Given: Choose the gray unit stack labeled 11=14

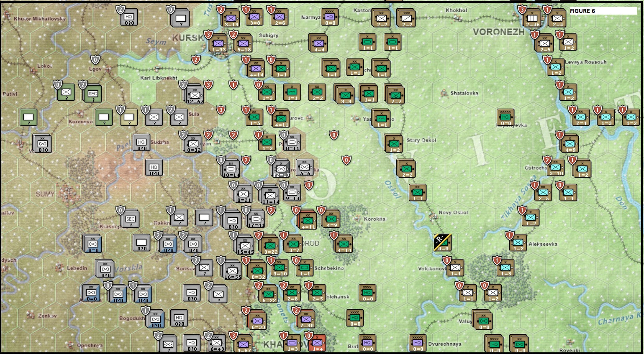Looking at the screenshot, I should click(270, 196).
